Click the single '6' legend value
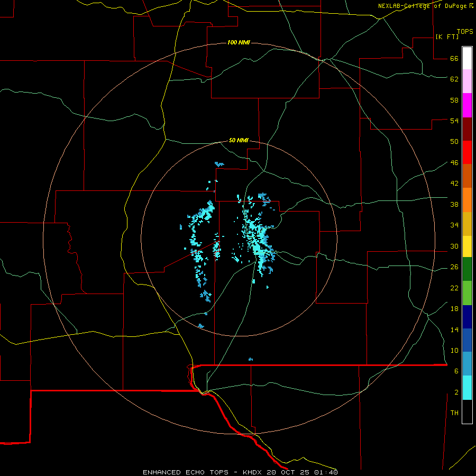The height and width of the screenshot is (476, 476). (456, 371)
